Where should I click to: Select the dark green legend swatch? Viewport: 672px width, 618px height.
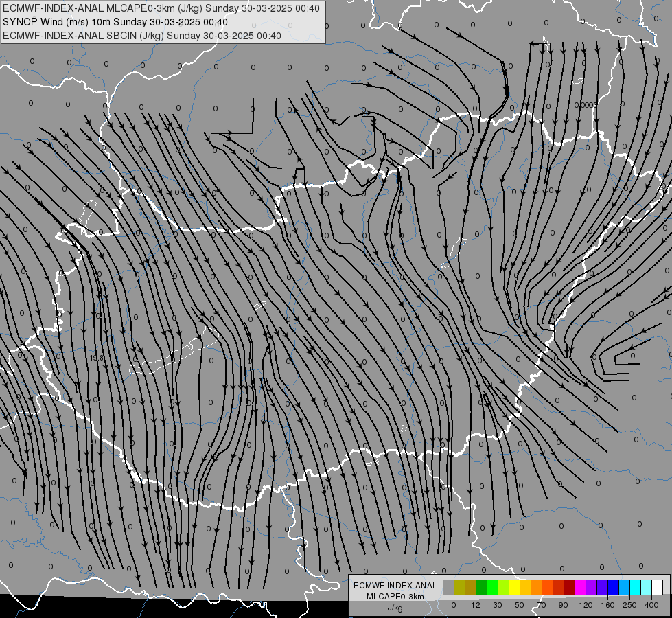[x=481, y=588]
